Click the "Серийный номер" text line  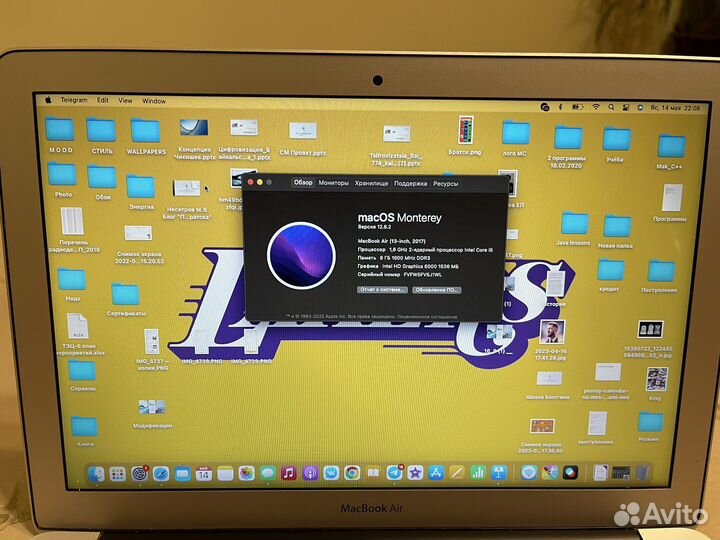399,275
